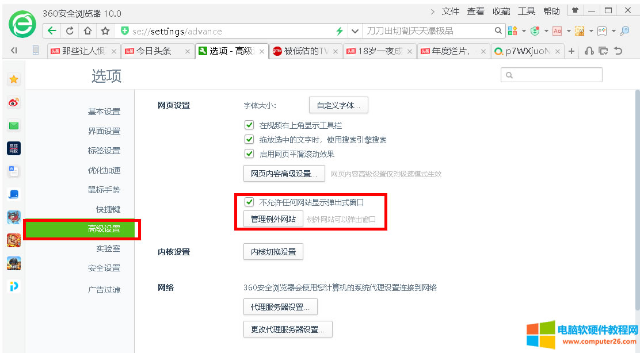Click the 自定义字体 button
The image size is (644, 353).
338,105
